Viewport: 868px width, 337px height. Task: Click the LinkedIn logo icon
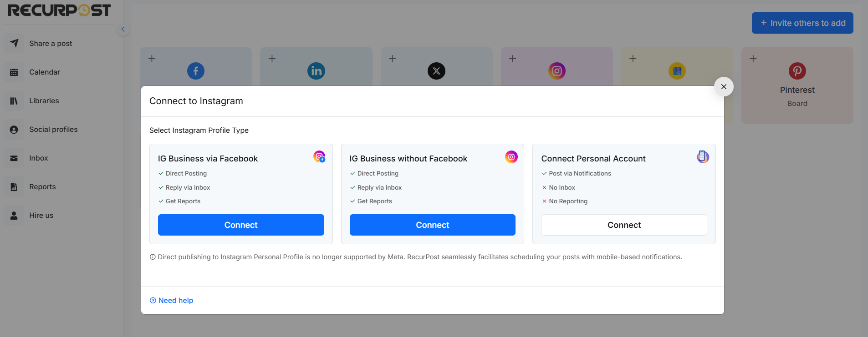pyautogui.click(x=316, y=71)
